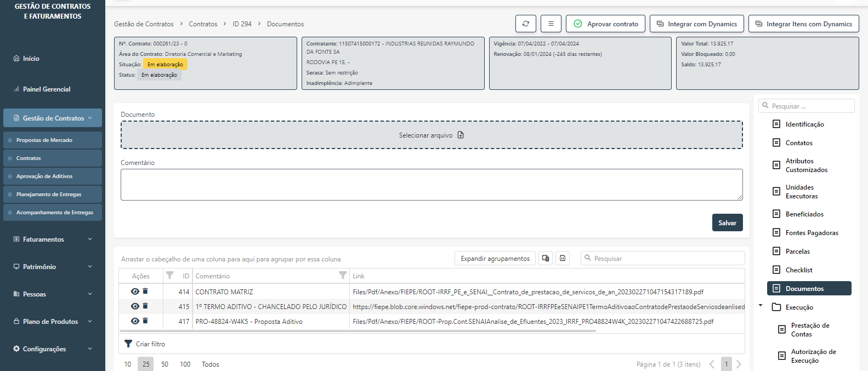Click the refresh icon button
868x371 pixels.
pos(525,24)
